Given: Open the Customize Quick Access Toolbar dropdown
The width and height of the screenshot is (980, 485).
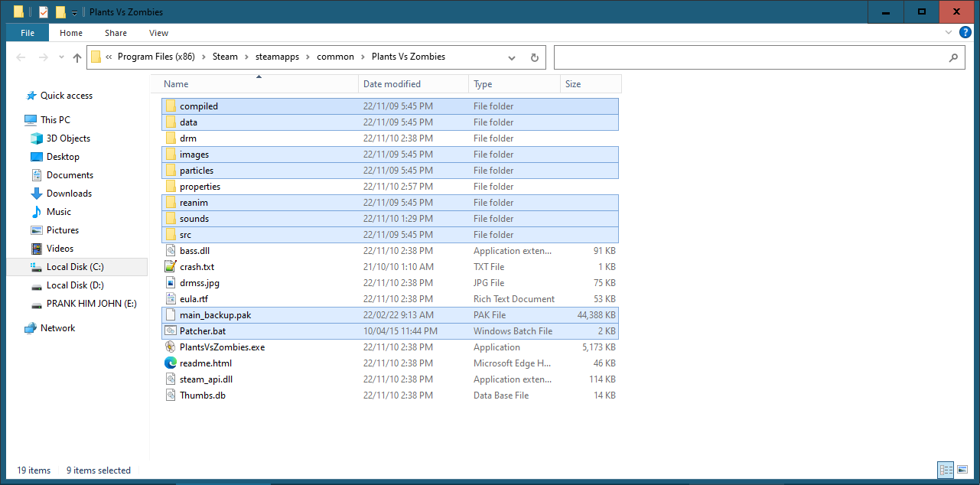Looking at the screenshot, I should coord(74,13).
